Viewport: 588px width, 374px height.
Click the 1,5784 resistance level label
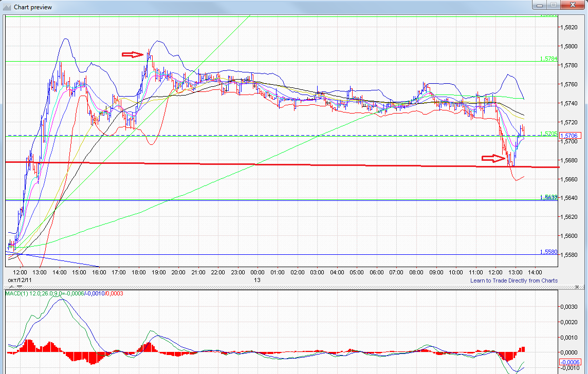click(x=549, y=59)
